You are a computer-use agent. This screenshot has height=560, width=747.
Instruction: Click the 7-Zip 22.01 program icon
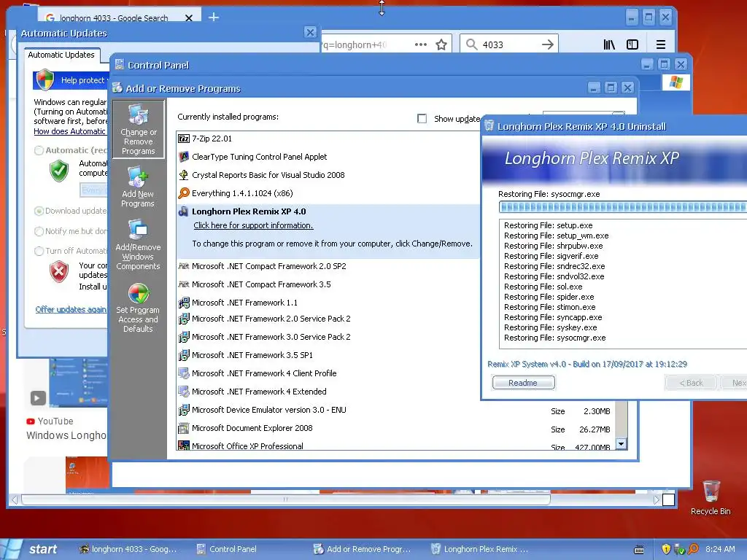point(183,139)
